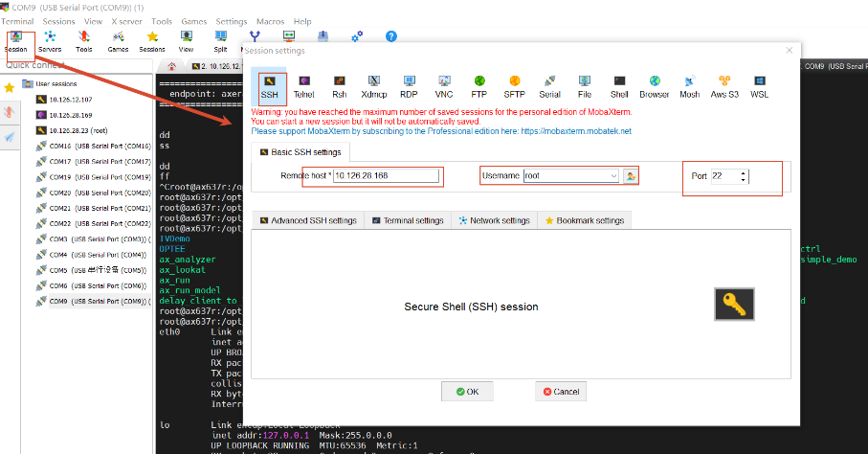This screenshot has width=868, height=454.
Task: Select the 10.126.12.107 session
Action: [64, 100]
